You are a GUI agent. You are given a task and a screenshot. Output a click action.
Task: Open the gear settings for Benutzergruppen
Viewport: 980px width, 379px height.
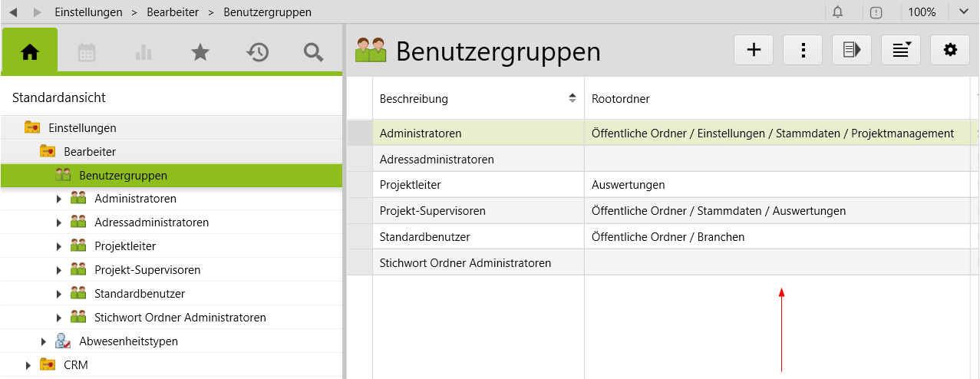[x=950, y=50]
